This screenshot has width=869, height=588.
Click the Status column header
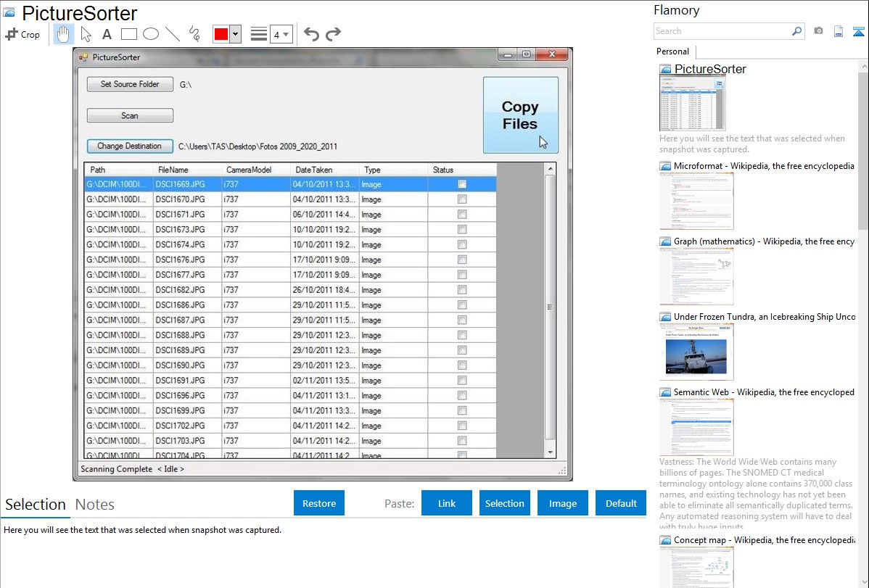(462, 170)
